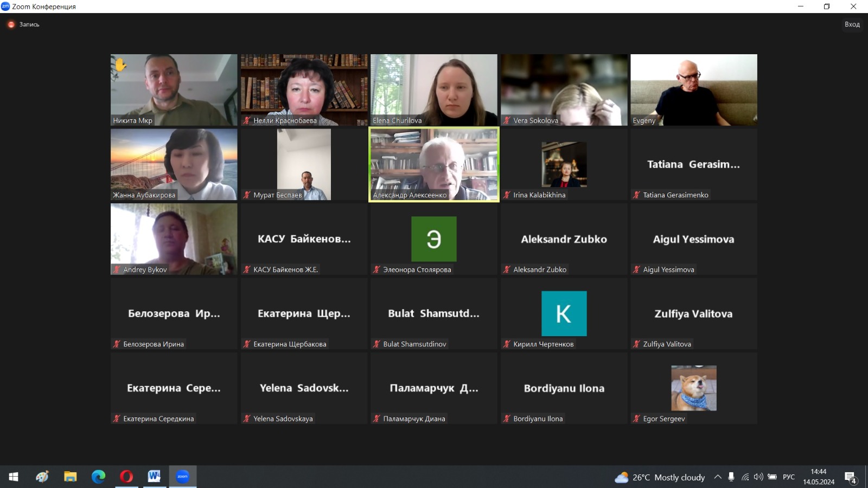Open File Explorer from the taskbar
Viewport: 868px width, 488px height.
click(70, 477)
